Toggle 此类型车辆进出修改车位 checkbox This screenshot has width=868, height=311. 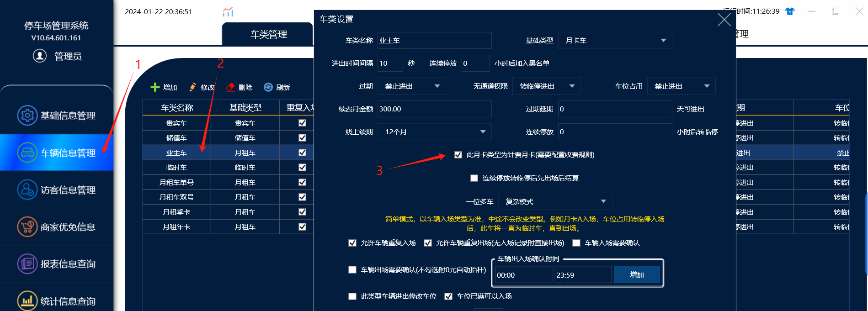352,296
